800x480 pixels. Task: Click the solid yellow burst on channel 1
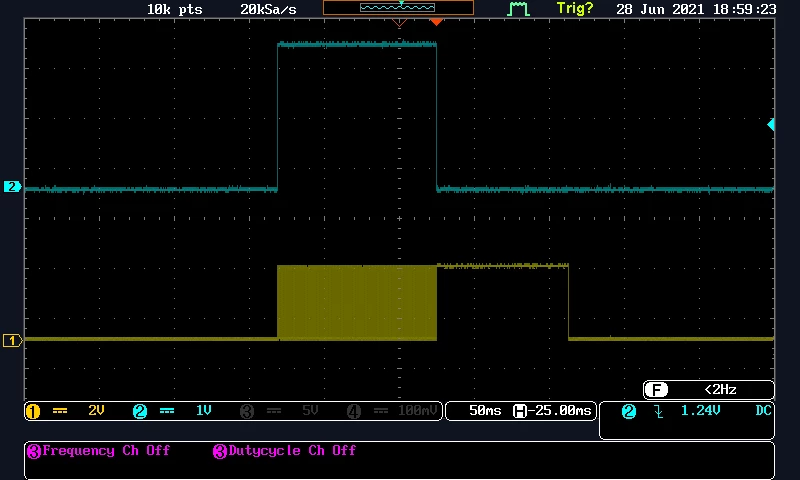[357, 302]
